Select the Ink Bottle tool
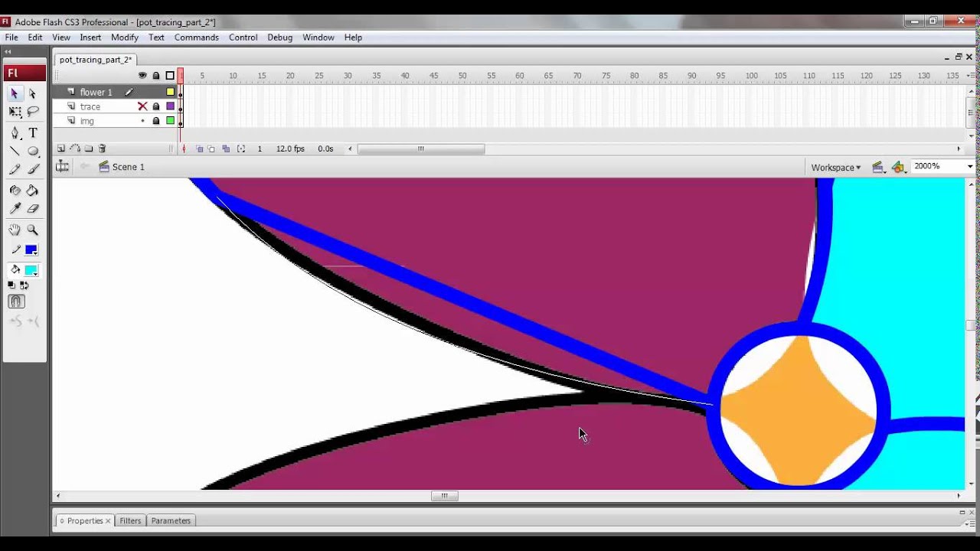 (x=15, y=190)
